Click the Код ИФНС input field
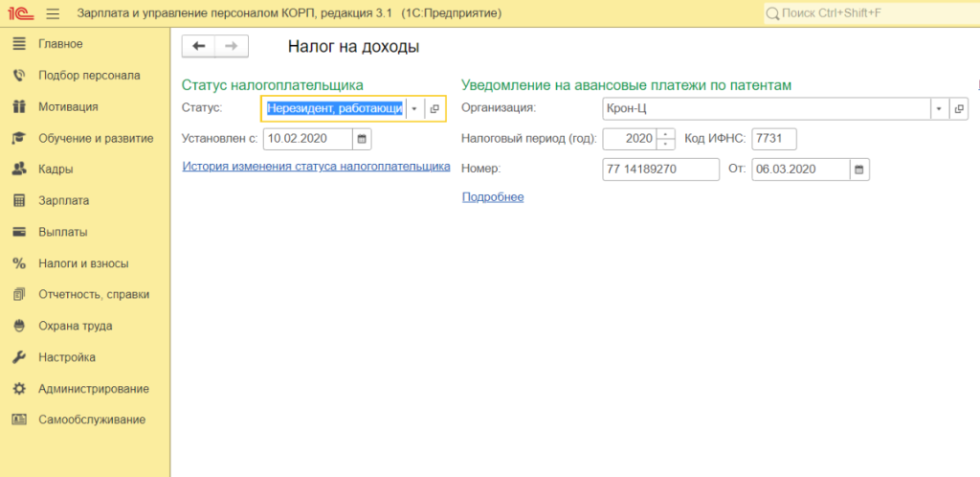This screenshot has height=477, width=980. pyautogui.click(x=773, y=139)
